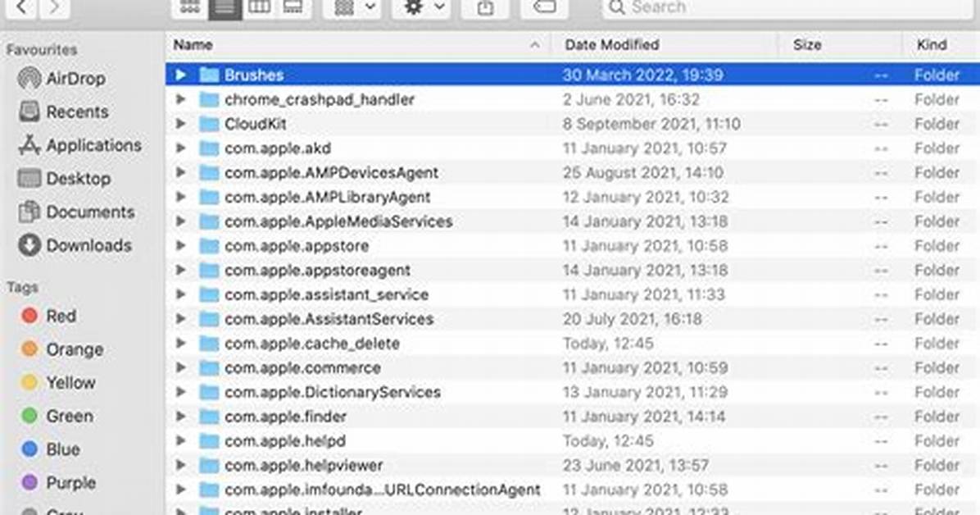
Task: Select the com.apple.AssistantServices row
Action: coord(573,319)
